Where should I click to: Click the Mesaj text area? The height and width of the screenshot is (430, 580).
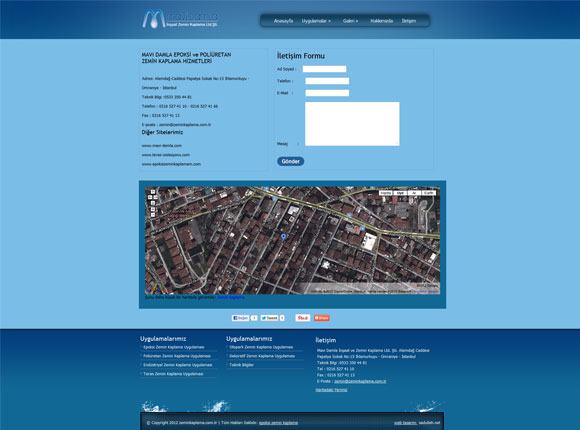coord(352,124)
